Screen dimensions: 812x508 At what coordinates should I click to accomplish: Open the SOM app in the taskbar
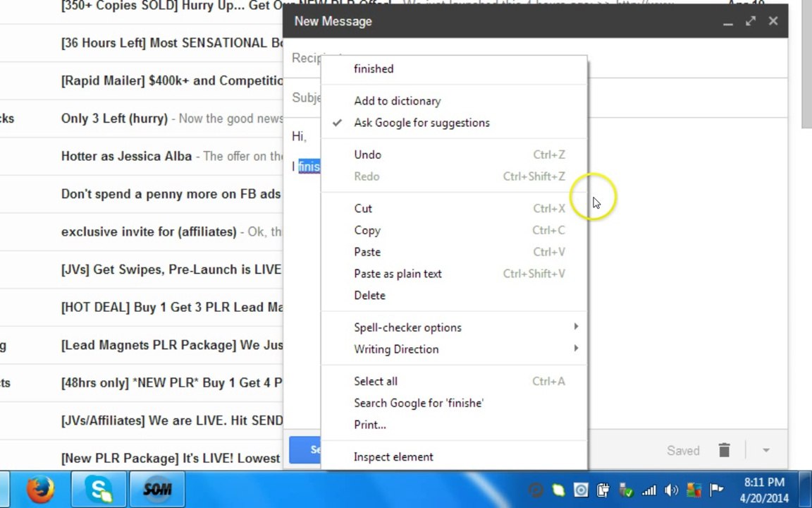coord(157,490)
